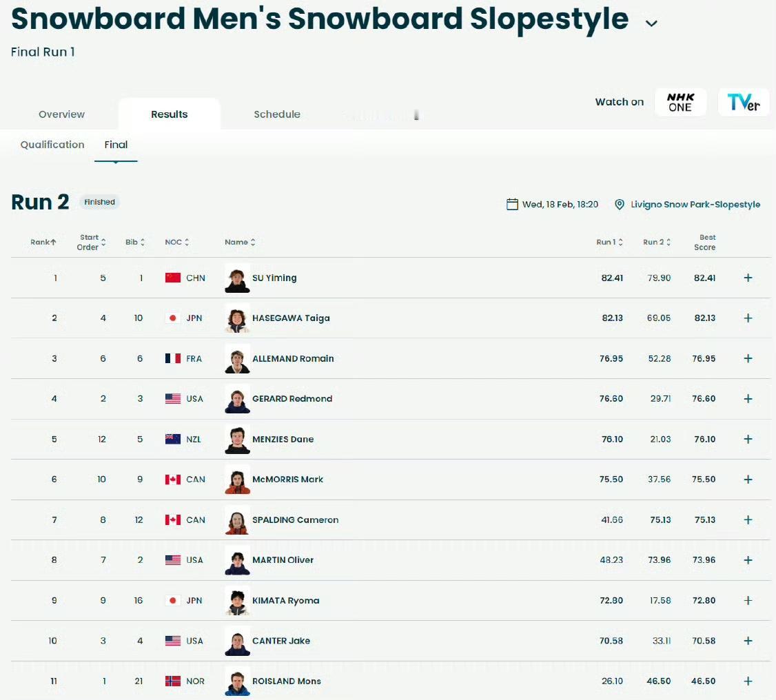Click the France flag icon beside FRA
Viewport: 776px width, 700px height.
173,358
